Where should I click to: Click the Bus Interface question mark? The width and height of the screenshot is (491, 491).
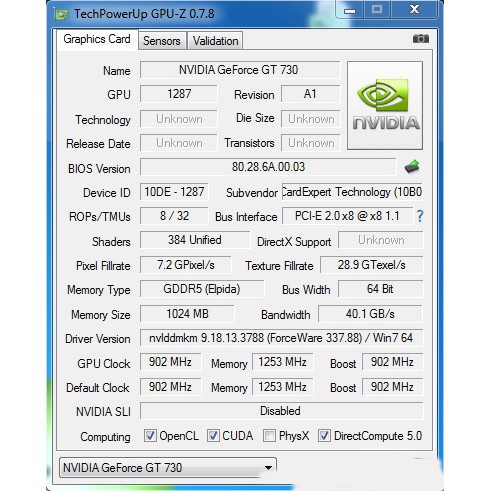pos(420,216)
